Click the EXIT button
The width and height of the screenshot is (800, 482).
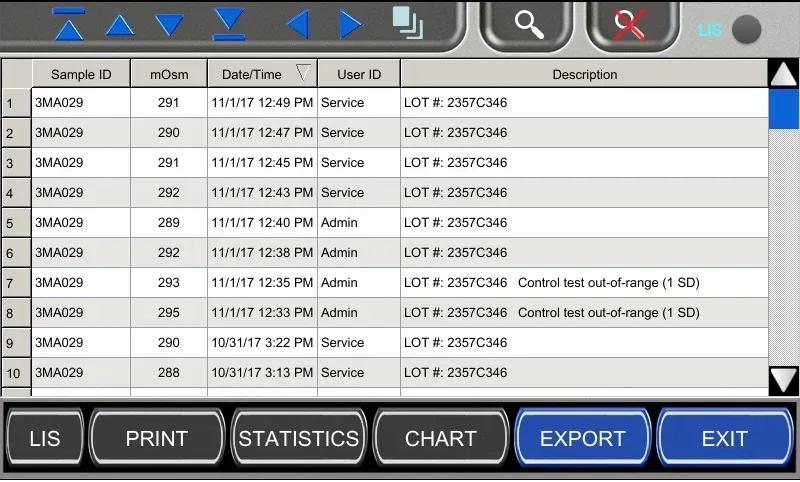pyautogui.click(x=724, y=439)
